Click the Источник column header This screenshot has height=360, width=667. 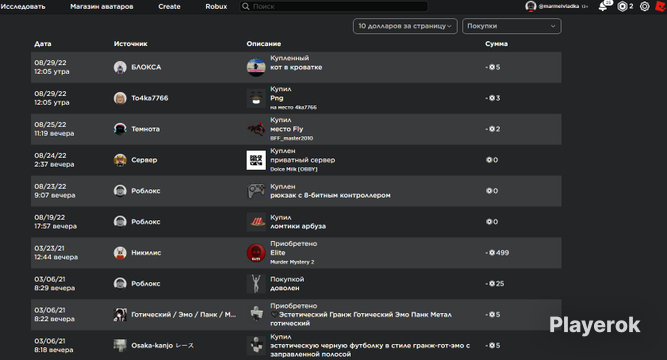(131, 44)
